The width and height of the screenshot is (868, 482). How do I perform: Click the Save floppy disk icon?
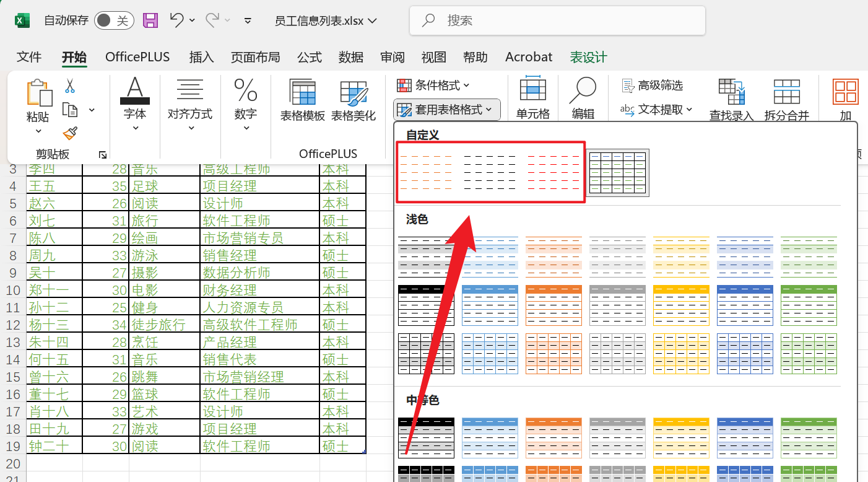[150, 20]
